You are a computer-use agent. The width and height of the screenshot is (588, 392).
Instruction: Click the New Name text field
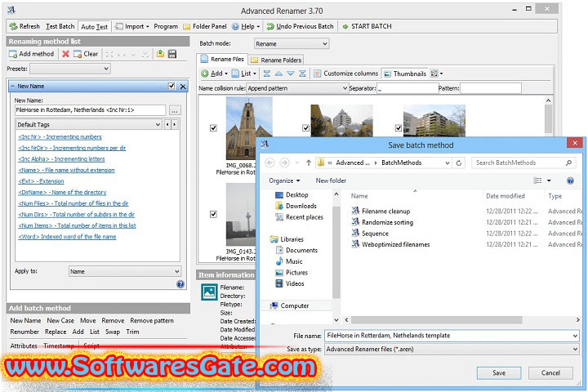coord(90,110)
